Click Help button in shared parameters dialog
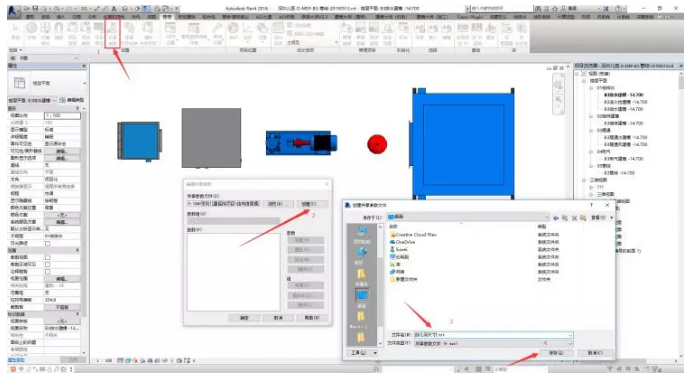The width and height of the screenshot is (690, 376). pos(312,317)
